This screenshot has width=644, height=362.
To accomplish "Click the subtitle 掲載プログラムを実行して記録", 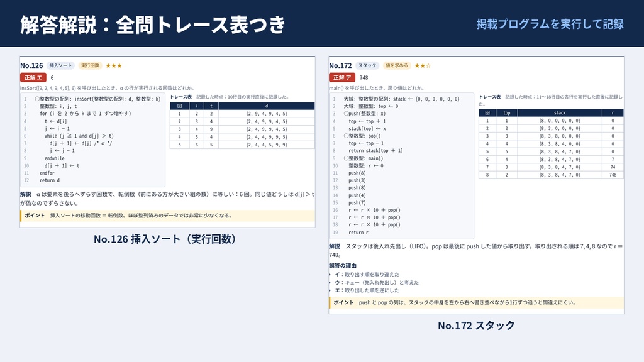I will click(x=550, y=25).
